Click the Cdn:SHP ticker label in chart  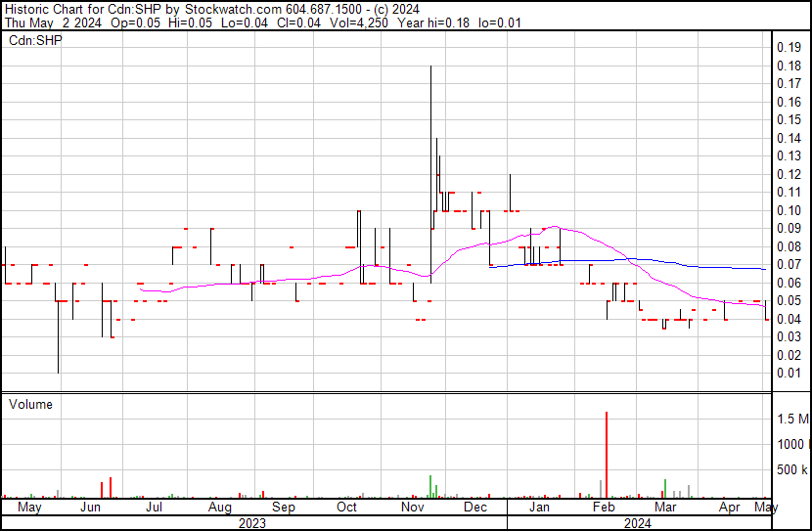35,41
